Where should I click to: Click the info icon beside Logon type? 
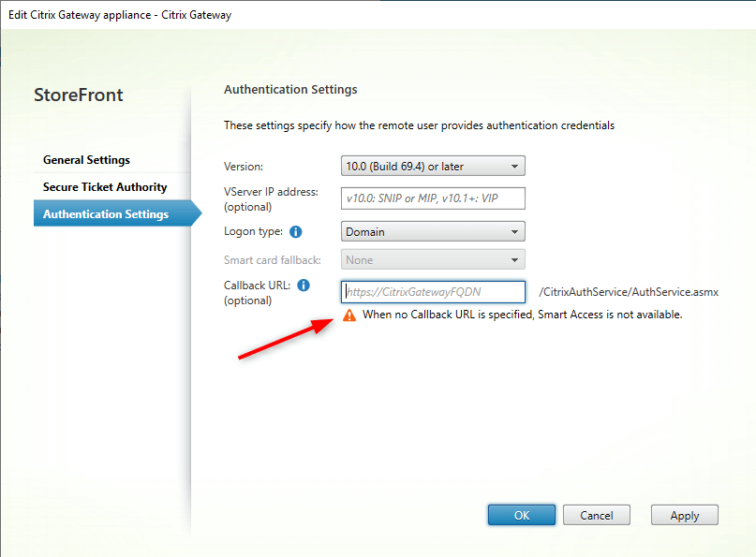297,232
